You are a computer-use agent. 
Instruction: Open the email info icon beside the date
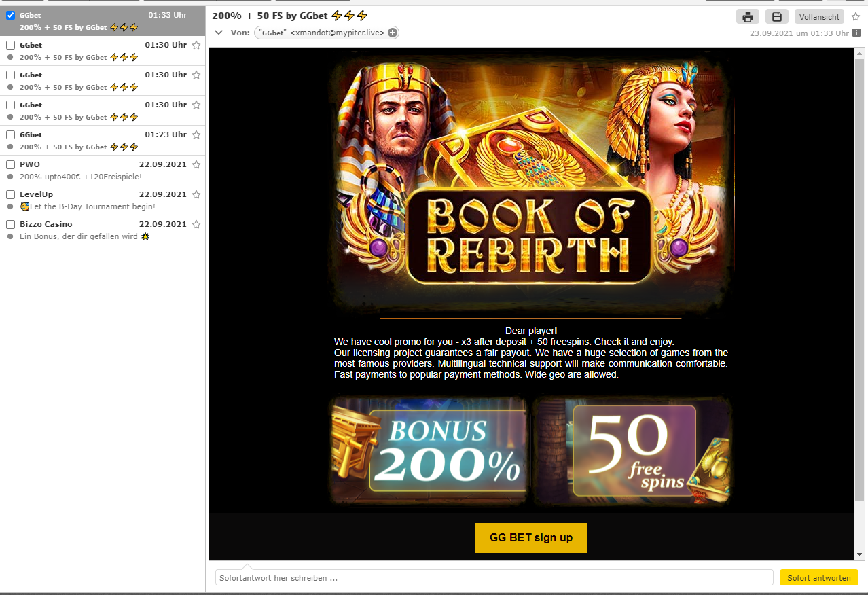856,33
